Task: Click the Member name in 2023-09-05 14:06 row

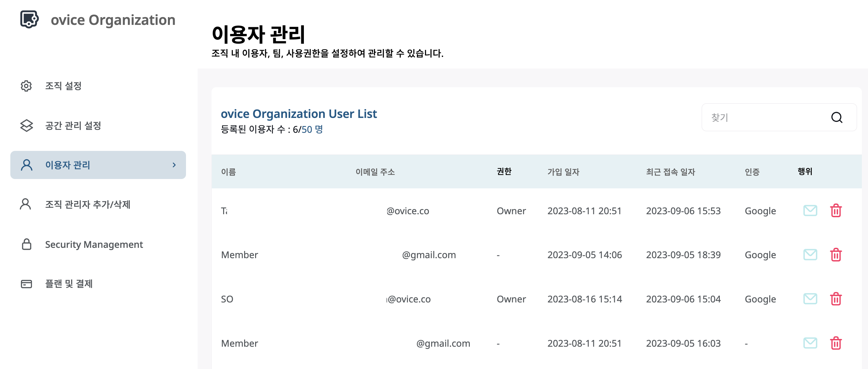Action: coord(239,255)
